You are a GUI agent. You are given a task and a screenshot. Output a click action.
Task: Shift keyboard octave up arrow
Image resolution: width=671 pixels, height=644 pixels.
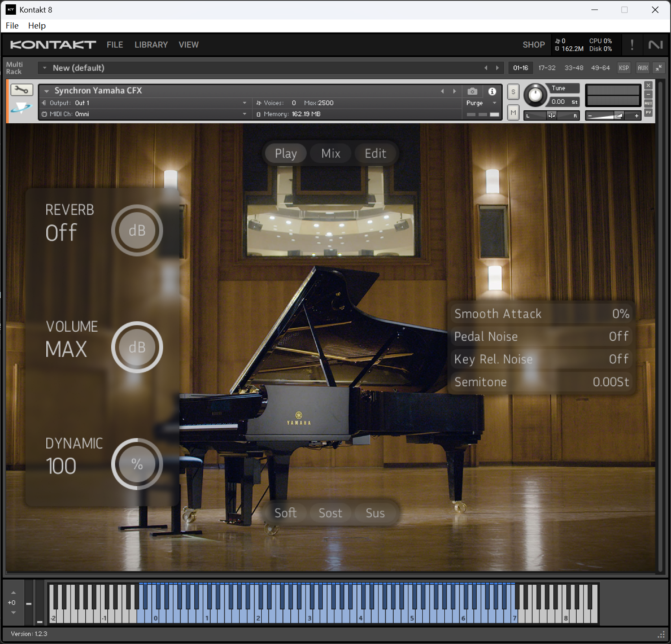13,593
